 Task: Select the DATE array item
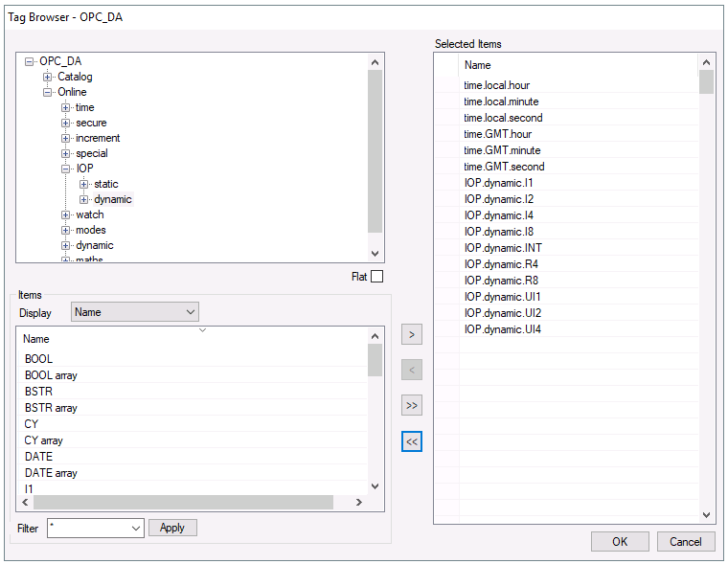193,472
